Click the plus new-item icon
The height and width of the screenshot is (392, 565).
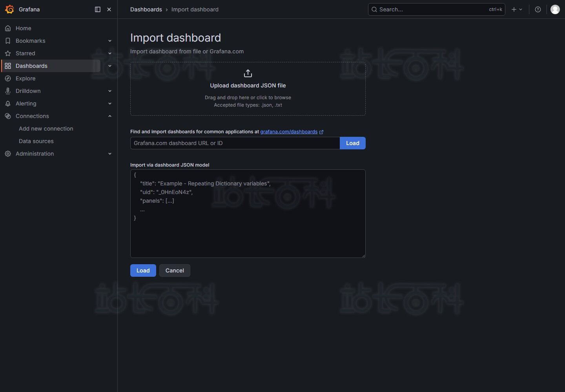[514, 9]
